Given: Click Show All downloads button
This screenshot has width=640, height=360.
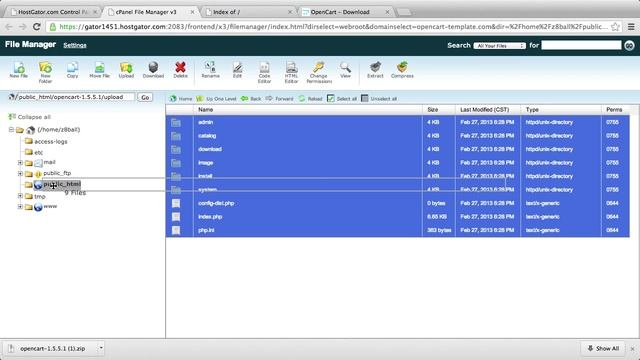Looking at the screenshot, I should tap(603, 349).
